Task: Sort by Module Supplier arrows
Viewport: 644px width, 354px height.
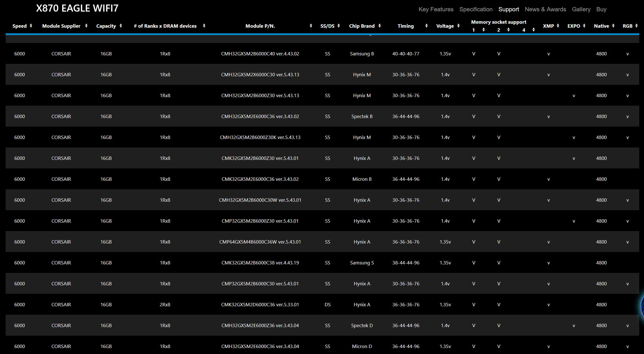Action: click(86, 26)
